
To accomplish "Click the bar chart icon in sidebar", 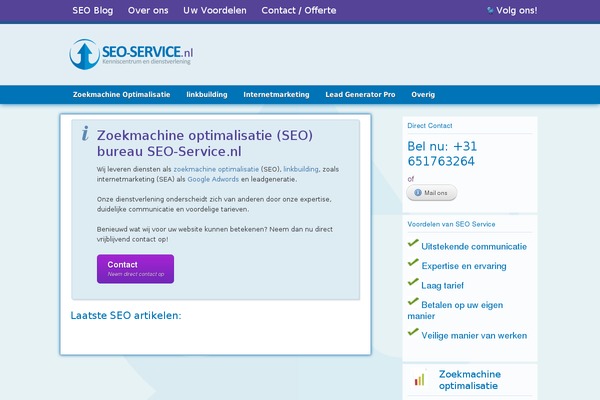I will [419, 380].
